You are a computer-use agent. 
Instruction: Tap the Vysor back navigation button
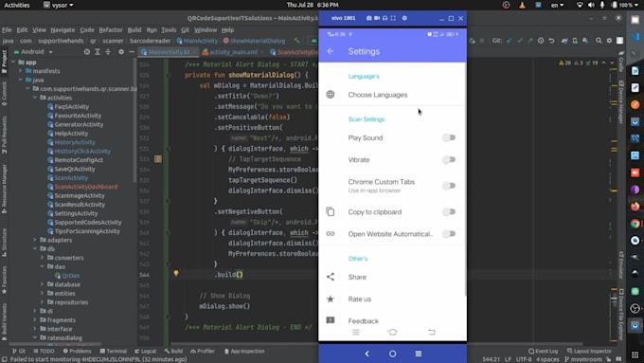[x=367, y=354]
